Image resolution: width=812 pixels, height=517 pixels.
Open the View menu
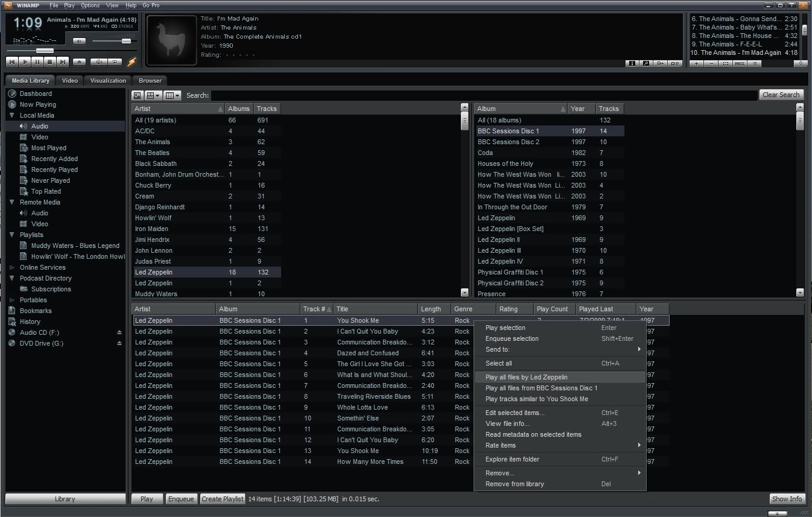tap(112, 5)
